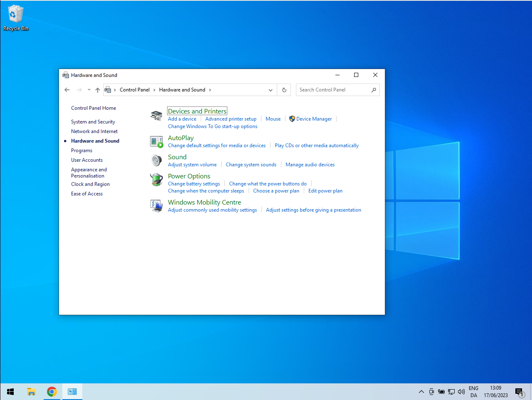532x400 pixels.
Task: Open System and Security in sidebar
Action: coord(93,122)
